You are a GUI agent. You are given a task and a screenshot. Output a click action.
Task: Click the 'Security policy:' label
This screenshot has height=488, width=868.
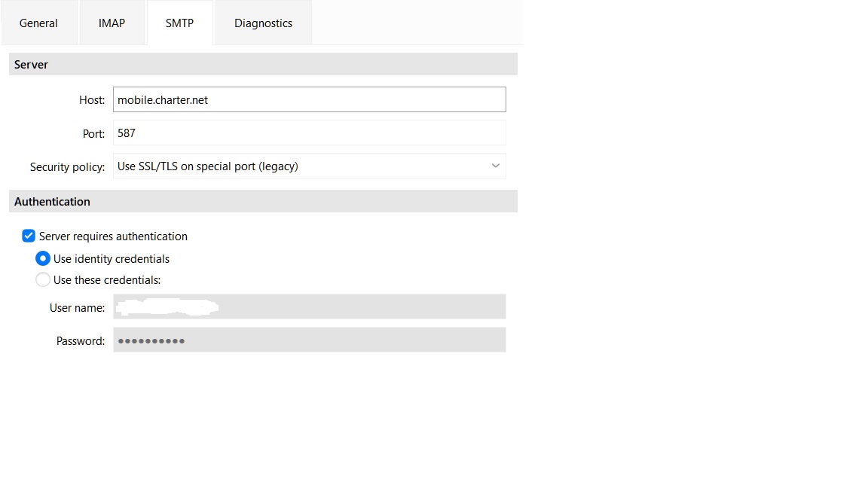point(68,167)
